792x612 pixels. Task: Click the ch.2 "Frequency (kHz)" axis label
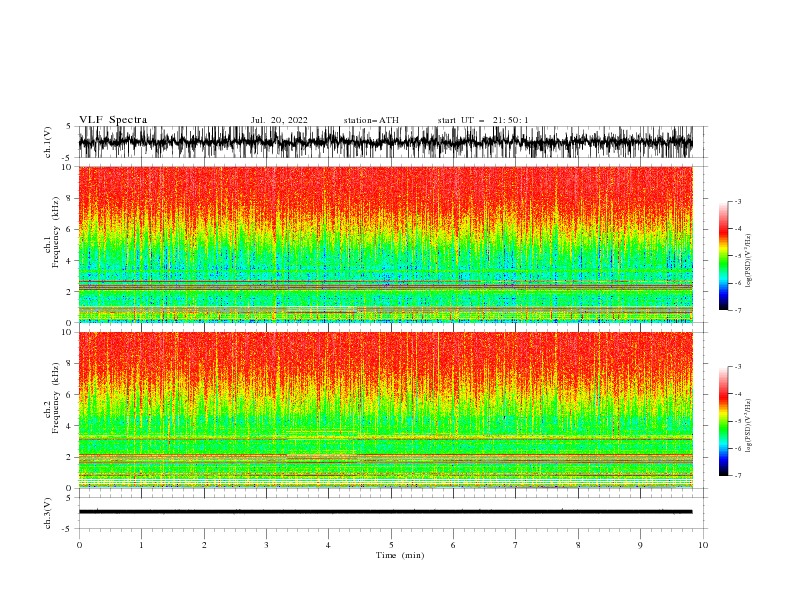pyautogui.click(x=56, y=397)
